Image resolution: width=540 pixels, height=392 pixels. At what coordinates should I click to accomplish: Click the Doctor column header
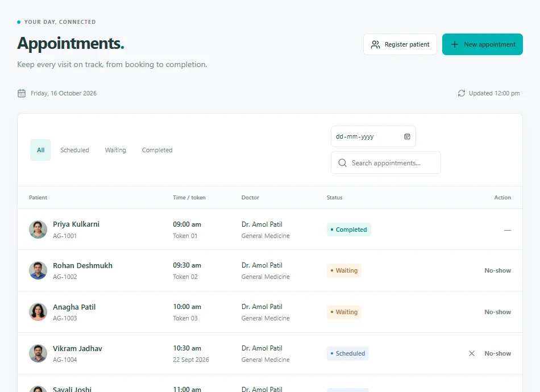coord(250,198)
